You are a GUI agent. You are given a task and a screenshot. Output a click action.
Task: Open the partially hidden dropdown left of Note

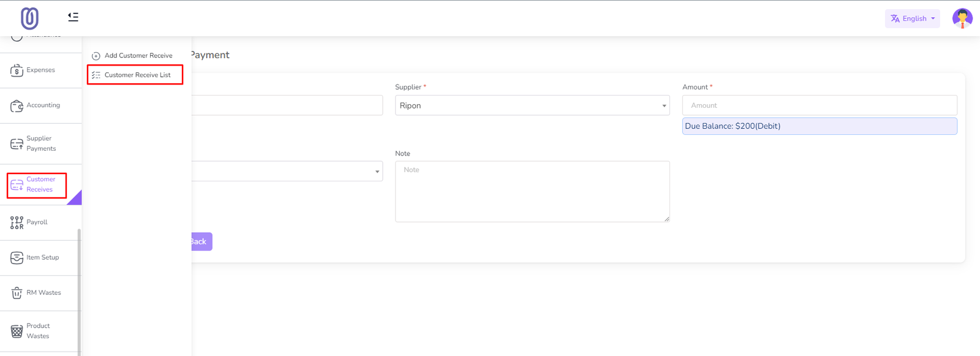point(287,172)
